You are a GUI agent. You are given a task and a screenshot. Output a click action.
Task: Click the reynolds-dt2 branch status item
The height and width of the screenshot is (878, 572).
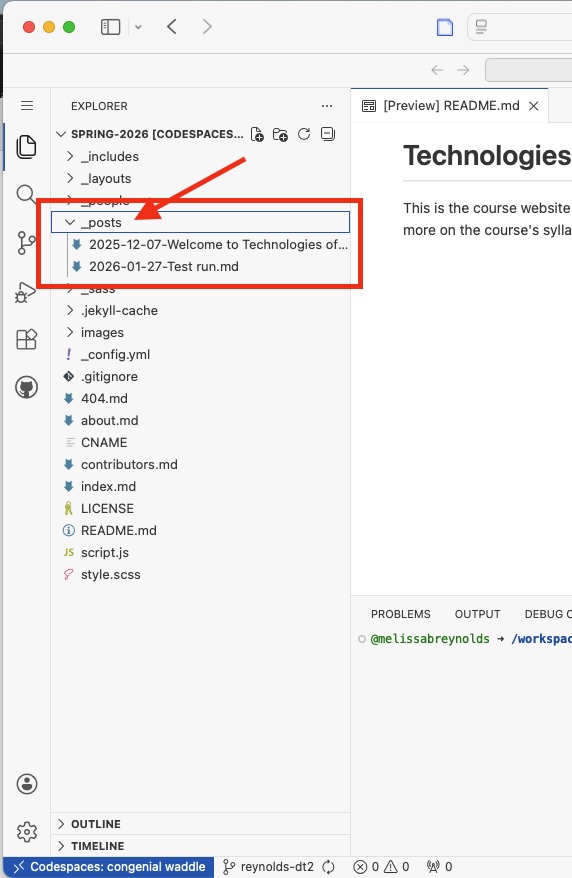click(x=269, y=867)
